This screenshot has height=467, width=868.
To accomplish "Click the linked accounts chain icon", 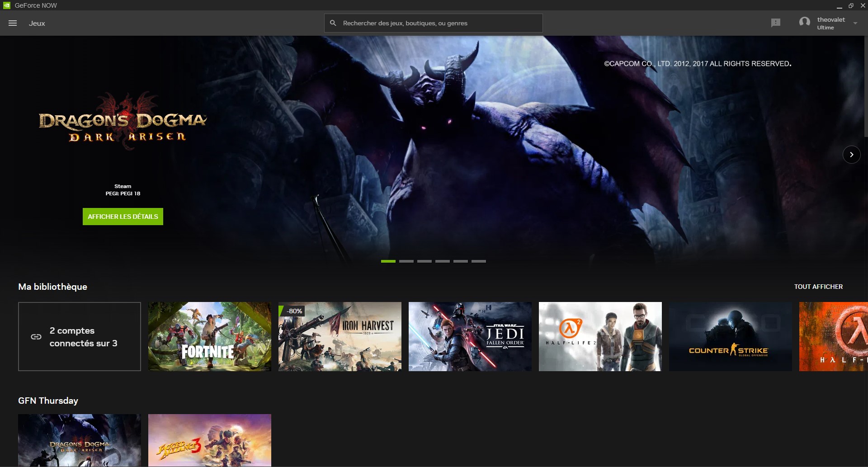I will click(x=36, y=337).
